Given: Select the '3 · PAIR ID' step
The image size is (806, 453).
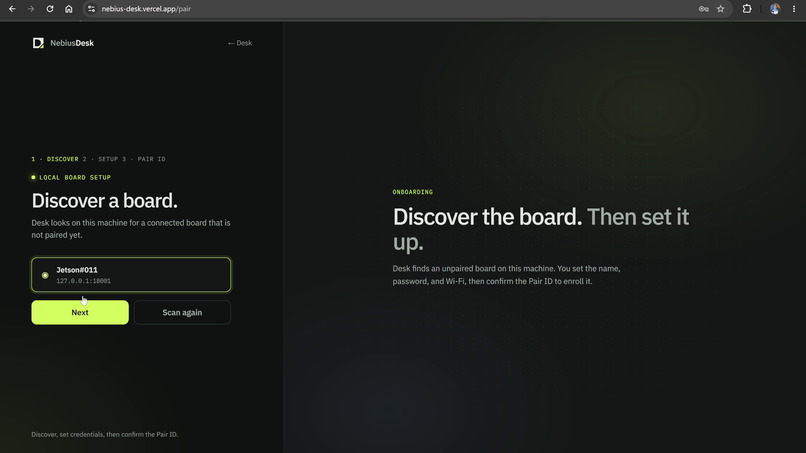Looking at the screenshot, I should click(x=143, y=159).
